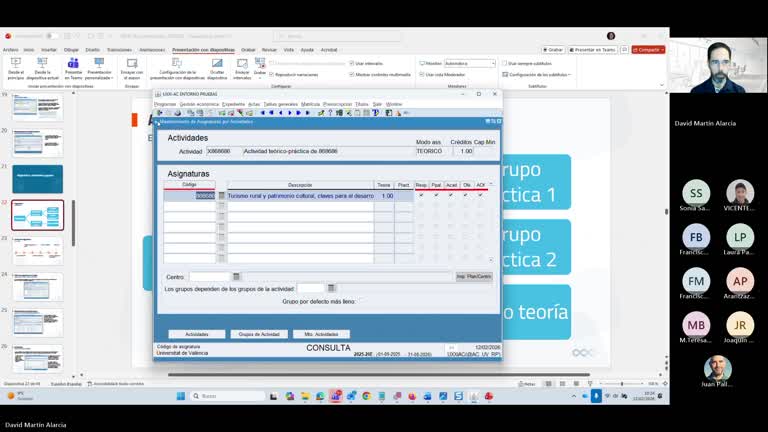Viewport: 768px width, 432px height.
Task: Toggle Usar siempre subtítulos checkbox
Action: tap(503, 63)
